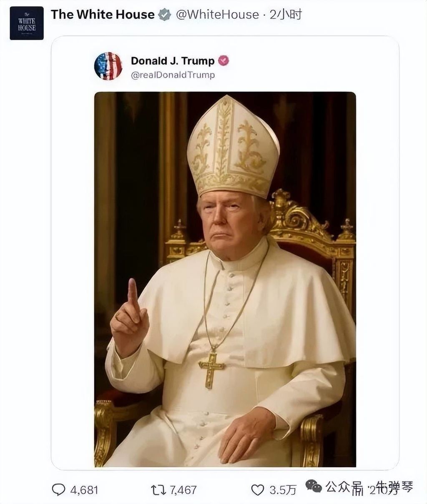This screenshot has width=427, height=504.
Task: Open the timestamp 2小时 link
Action: click(x=285, y=15)
